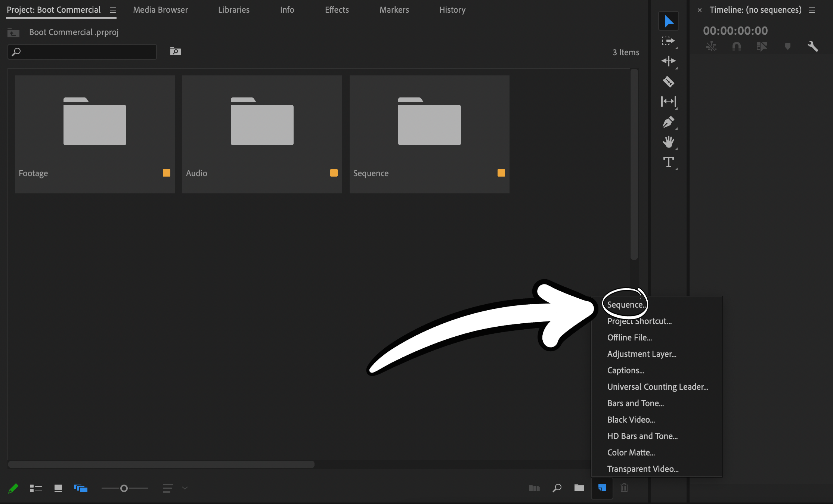Select the Track Select Forward tool
Viewport: 833px width, 504px height.
(668, 41)
